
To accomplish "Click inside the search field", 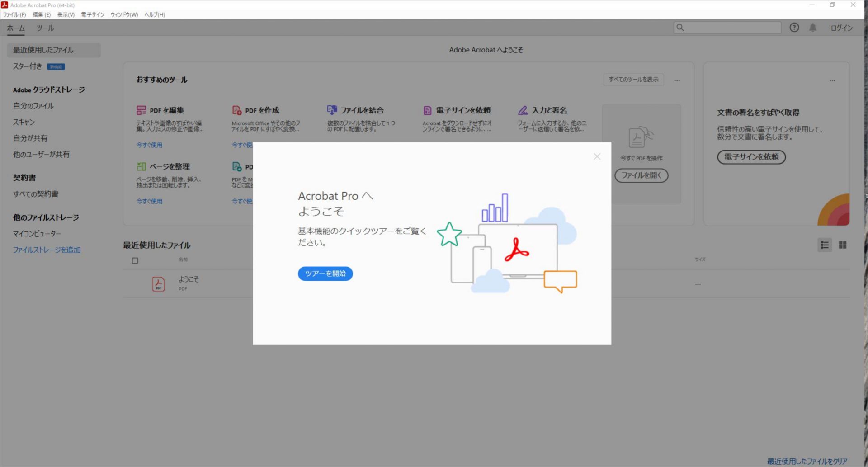I will coord(728,28).
